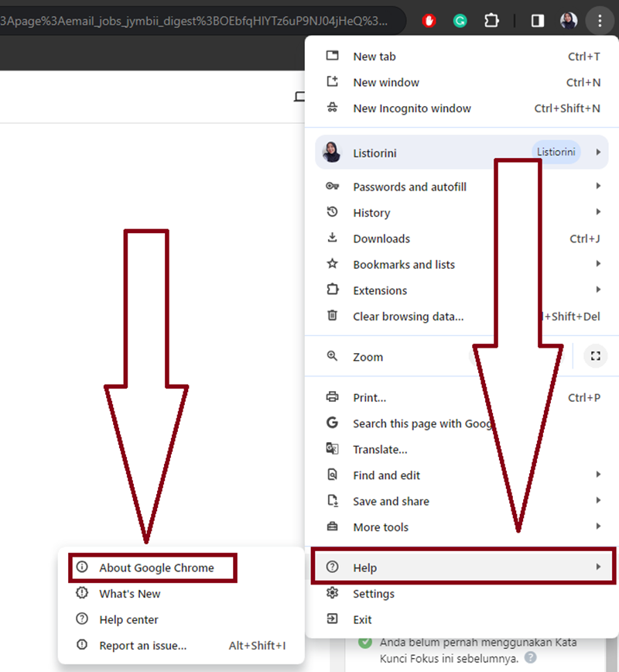Click the green checkmark icon on page
Image resolution: width=619 pixels, height=672 pixels.
coord(365,643)
